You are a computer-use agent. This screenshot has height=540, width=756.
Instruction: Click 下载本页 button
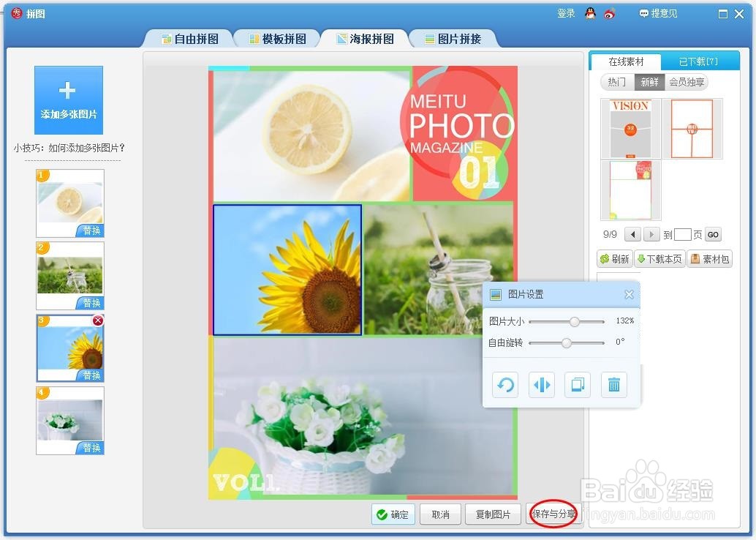tap(659, 259)
